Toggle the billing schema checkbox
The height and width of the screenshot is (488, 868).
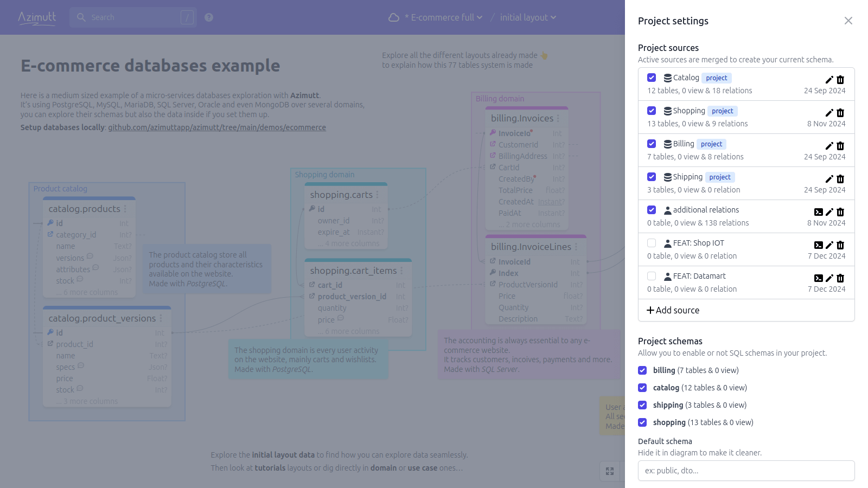coord(642,370)
